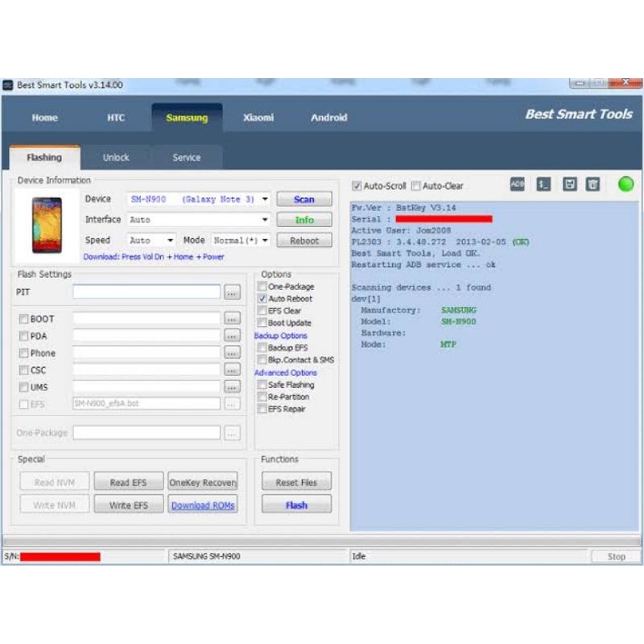Click the Galaxy Note 3 phone image
Image resolution: width=644 pixels, height=644 pixels.
pos(47,225)
